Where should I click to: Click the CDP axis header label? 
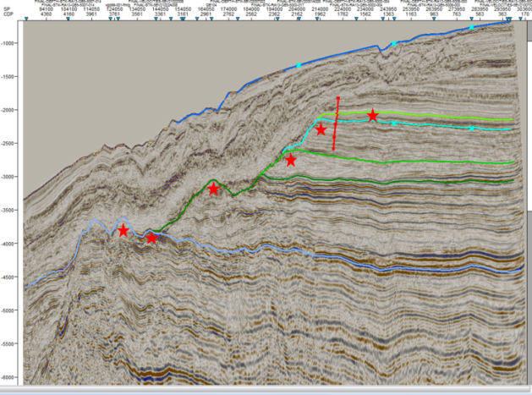[8, 14]
